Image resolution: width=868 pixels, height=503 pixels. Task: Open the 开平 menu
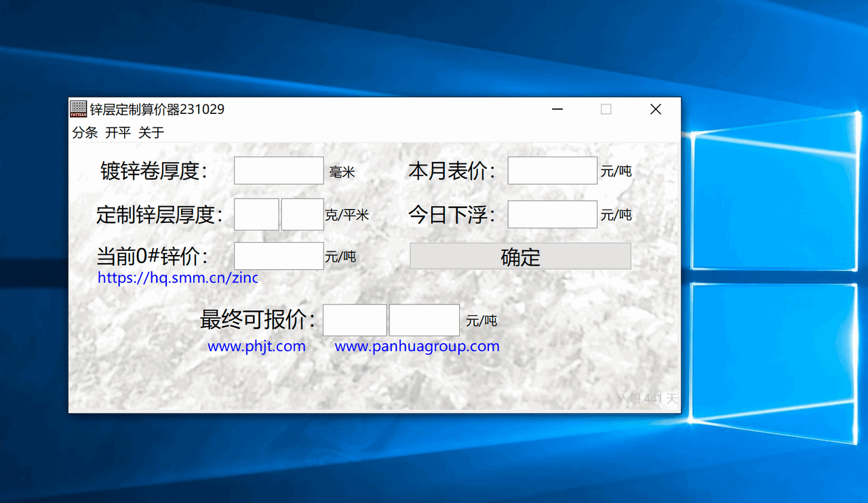[118, 133]
